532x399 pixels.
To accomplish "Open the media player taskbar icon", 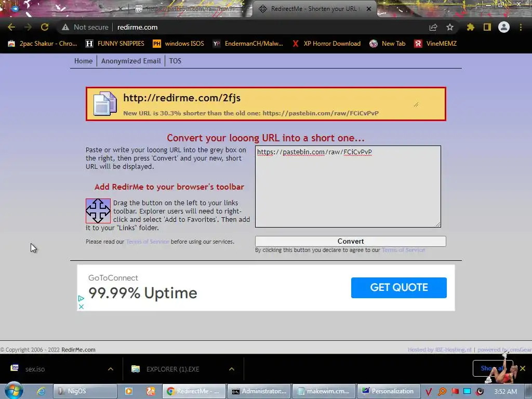I will pos(129,391).
